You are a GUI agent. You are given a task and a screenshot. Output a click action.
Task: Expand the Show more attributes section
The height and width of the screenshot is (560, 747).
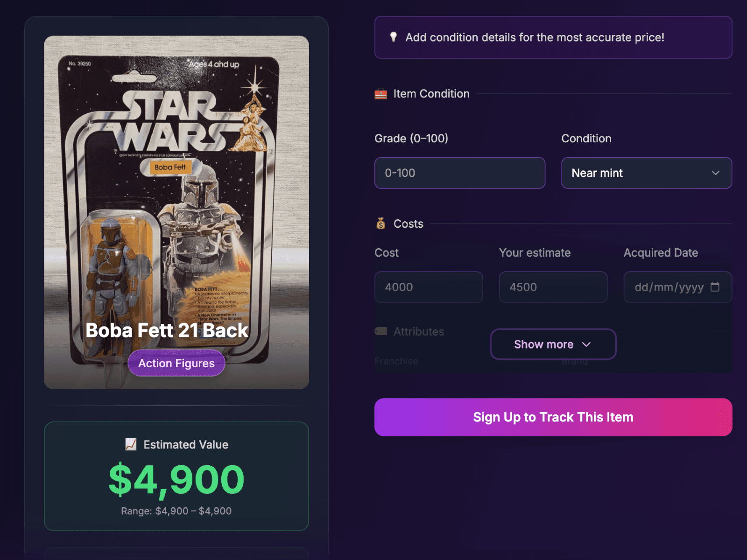click(553, 344)
